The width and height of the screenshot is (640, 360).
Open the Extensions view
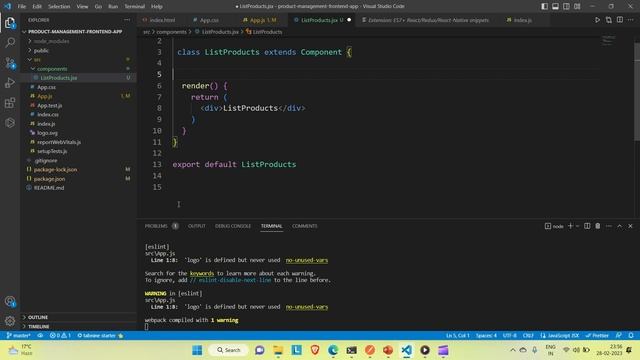(x=10, y=102)
